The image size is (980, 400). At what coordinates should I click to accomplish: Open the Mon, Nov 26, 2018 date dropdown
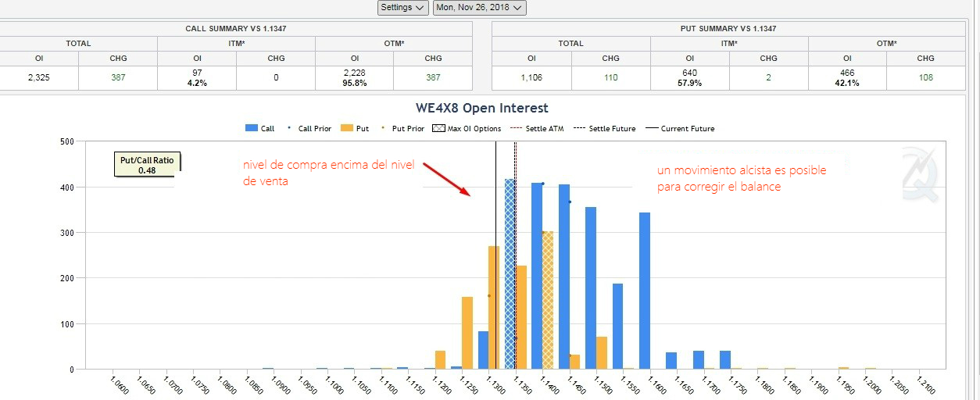(x=479, y=8)
